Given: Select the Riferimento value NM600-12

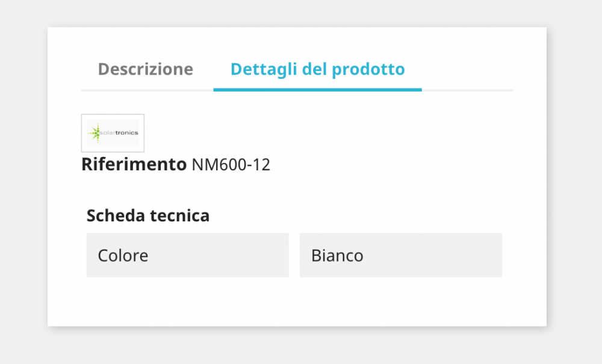Looking at the screenshot, I should pyautogui.click(x=231, y=164).
